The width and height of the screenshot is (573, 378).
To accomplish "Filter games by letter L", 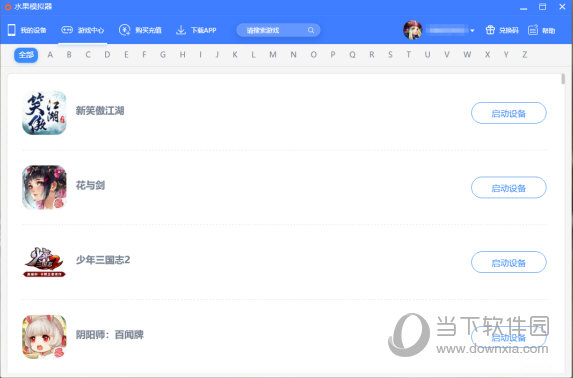I will tap(253, 55).
